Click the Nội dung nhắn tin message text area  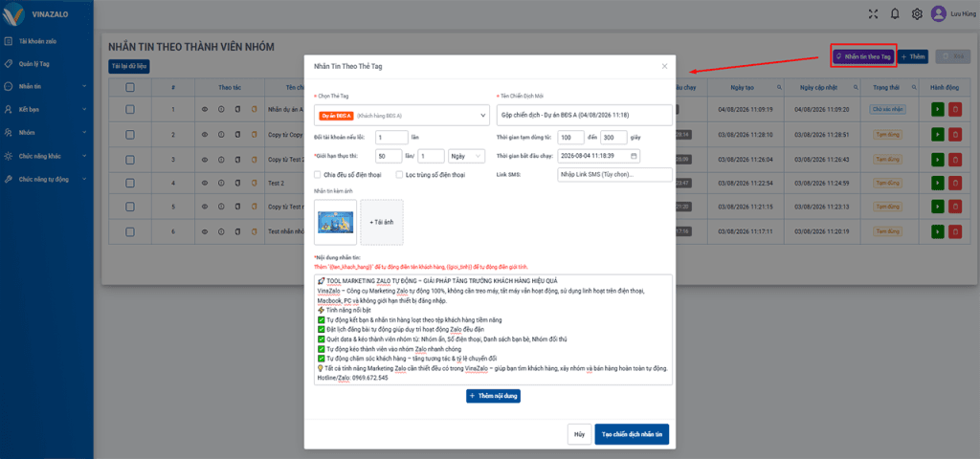(x=493, y=329)
